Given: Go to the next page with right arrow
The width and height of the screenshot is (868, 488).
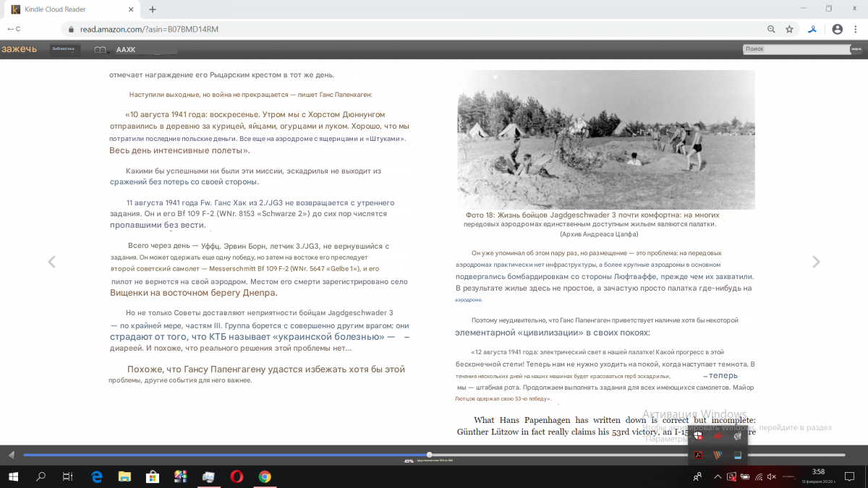Looking at the screenshot, I should coord(816,262).
